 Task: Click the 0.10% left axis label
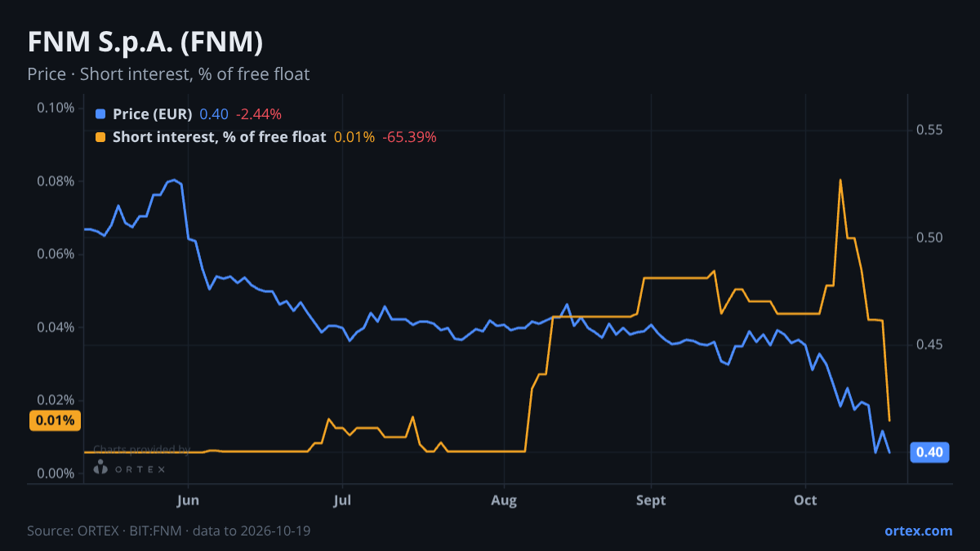[56, 108]
